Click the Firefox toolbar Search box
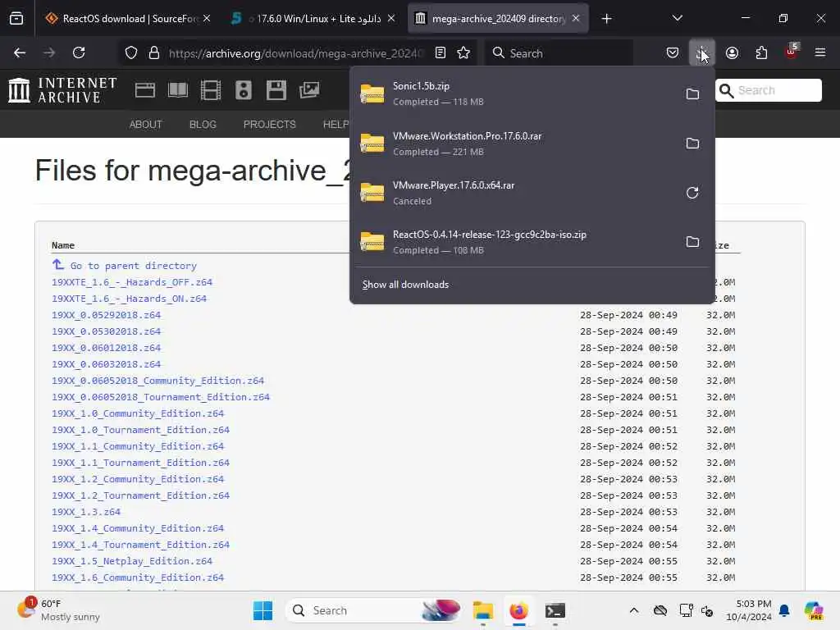This screenshot has height=630, width=840. pyautogui.click(x=559, y=53)
